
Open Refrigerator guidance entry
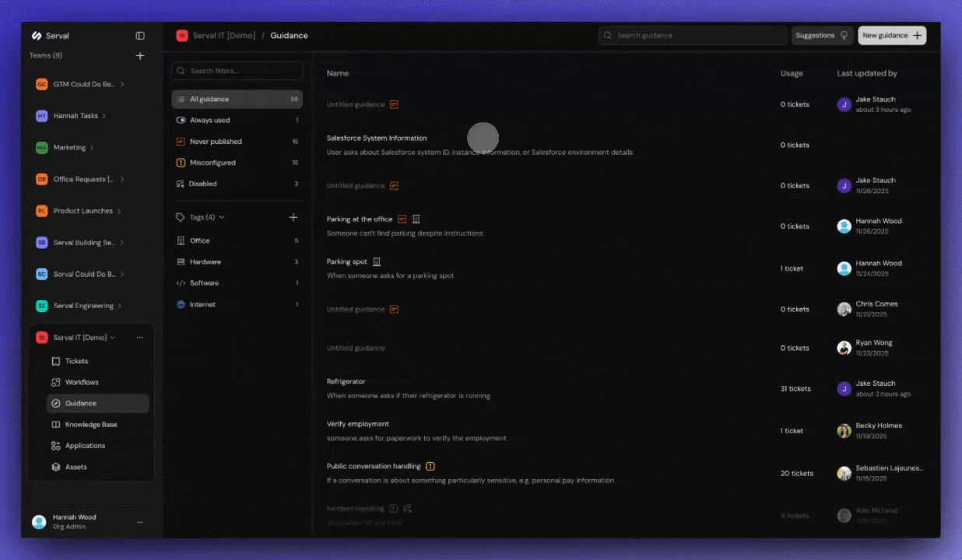pyautogui.click(x=346, y=381)
